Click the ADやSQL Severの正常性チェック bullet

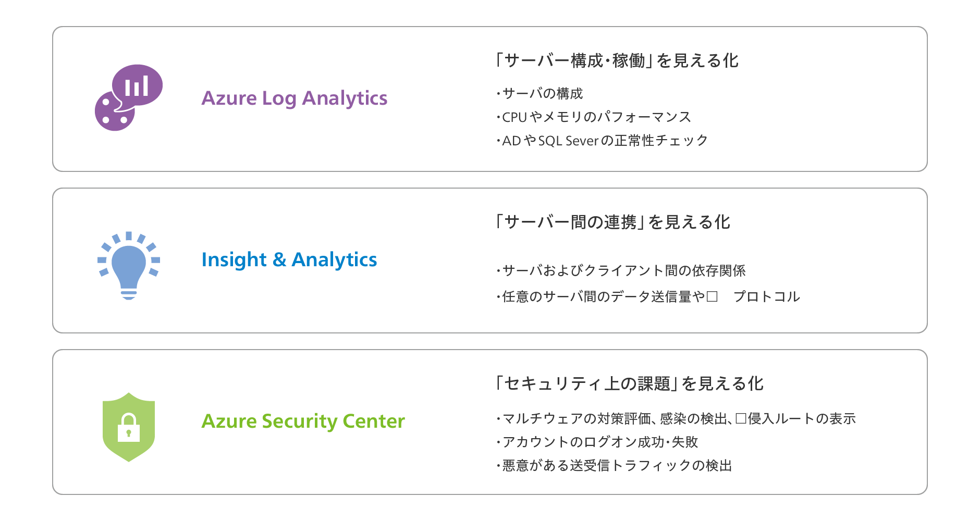602,141
